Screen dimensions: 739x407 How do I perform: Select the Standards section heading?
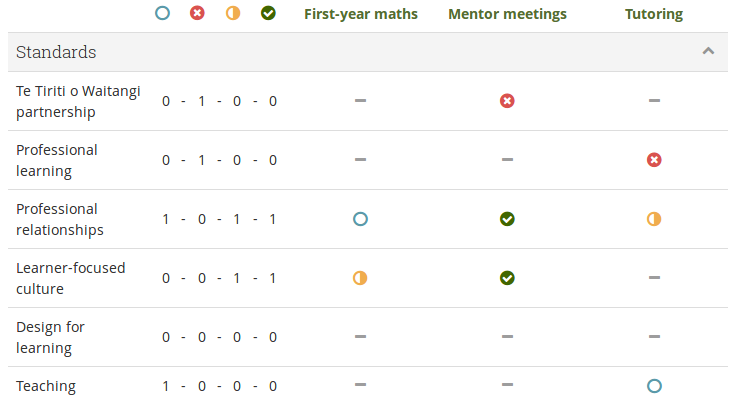pos(57,51)
